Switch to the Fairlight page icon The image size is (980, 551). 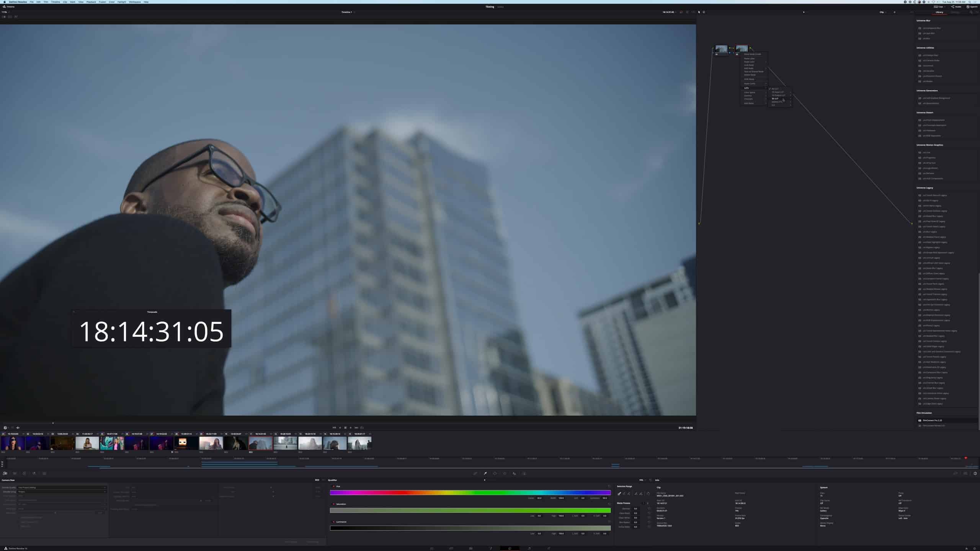tap(529, 548)
